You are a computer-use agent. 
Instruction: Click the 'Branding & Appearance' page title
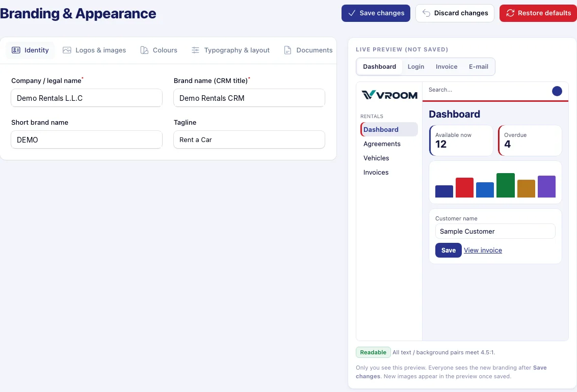78,14
